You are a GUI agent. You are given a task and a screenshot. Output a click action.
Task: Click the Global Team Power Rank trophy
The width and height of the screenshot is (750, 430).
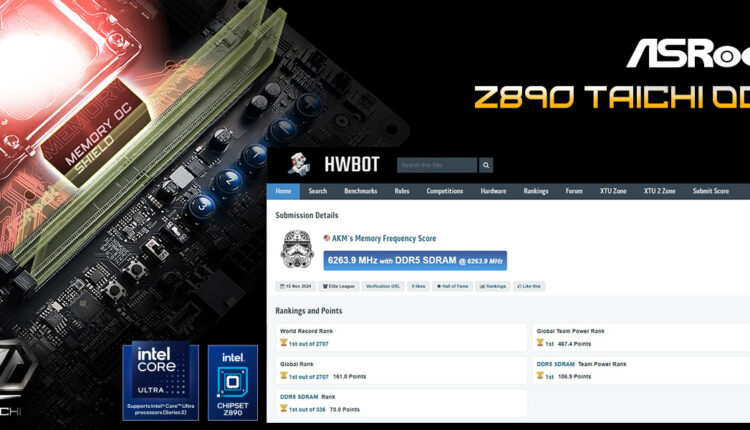click(x=541, y=342)
